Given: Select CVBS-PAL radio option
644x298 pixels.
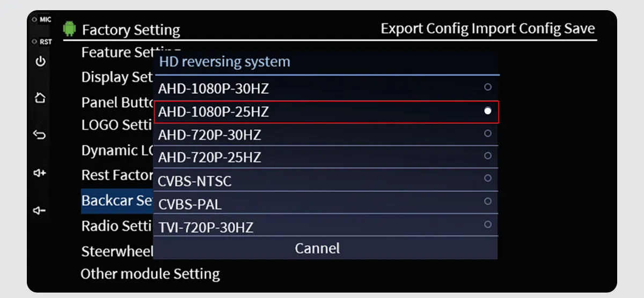Looking at the screenshot, I should 326,203.
